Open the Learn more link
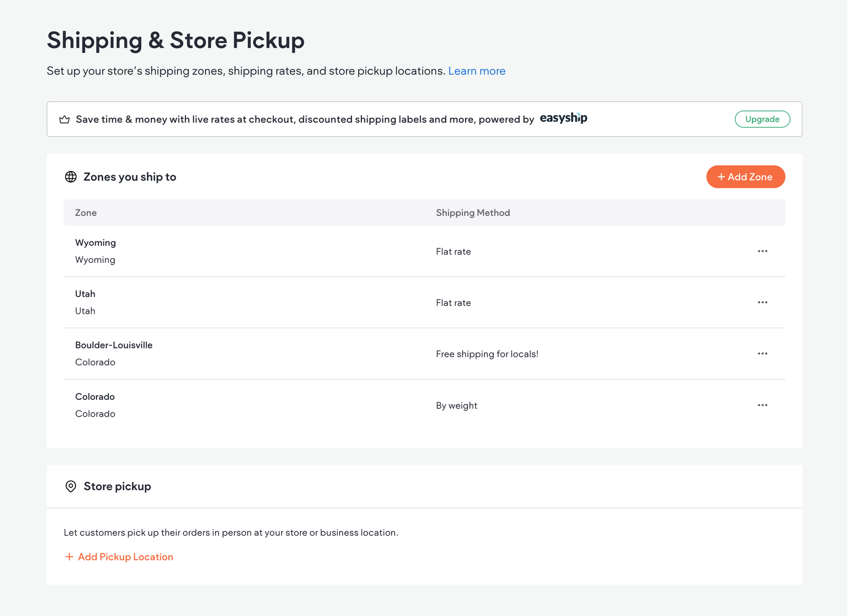The width and height of the screenshot is (847, 616). [x=476, y=71]
